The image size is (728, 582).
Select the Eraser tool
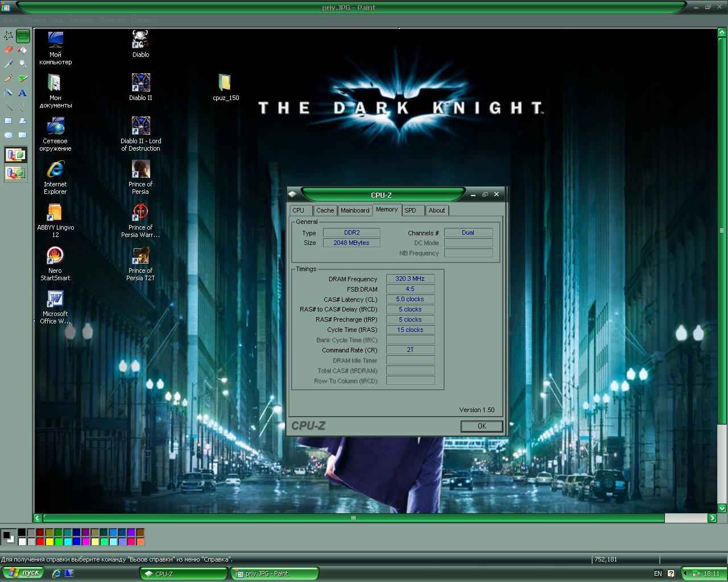pyautogui.click(x=9, y=50)
